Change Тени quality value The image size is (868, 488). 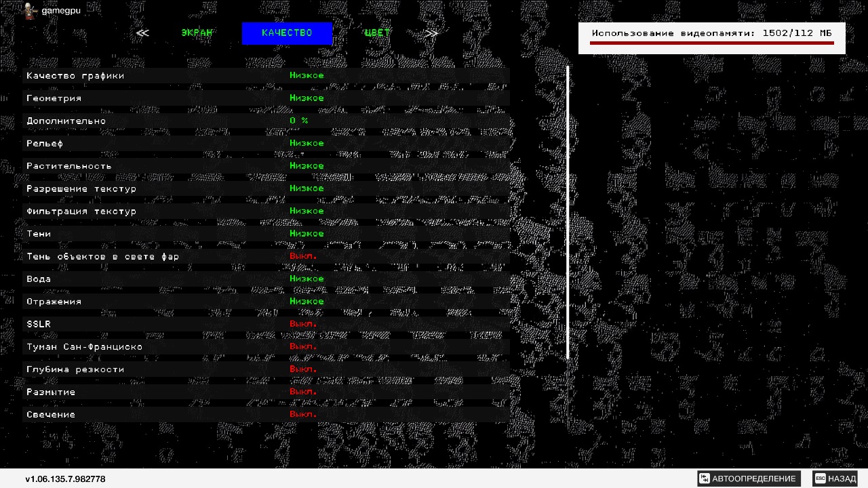(x=307, y=234)
